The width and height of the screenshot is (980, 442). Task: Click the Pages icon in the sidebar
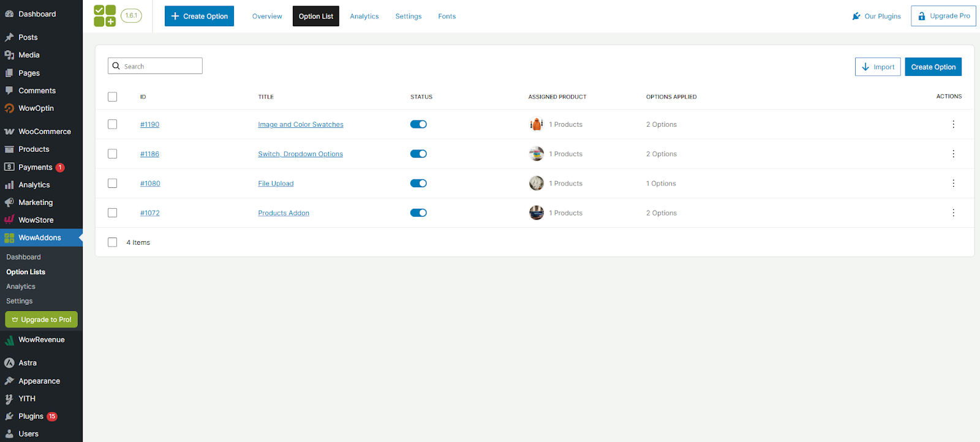(9, 73)
